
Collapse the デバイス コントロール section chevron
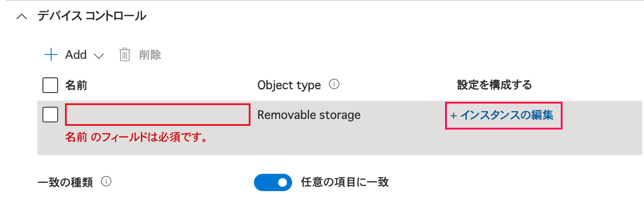(x=21, y=17)
